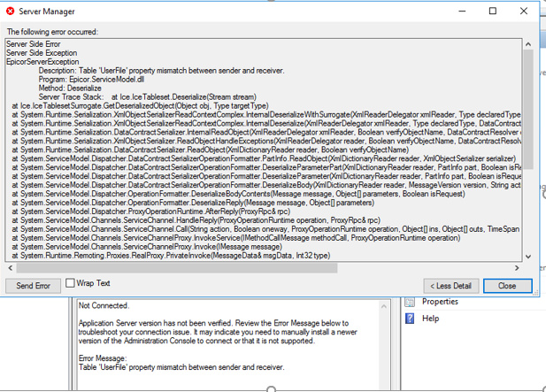Click 'EpicorServerException' line
The image size is (546, 392).
coord(42,62)
